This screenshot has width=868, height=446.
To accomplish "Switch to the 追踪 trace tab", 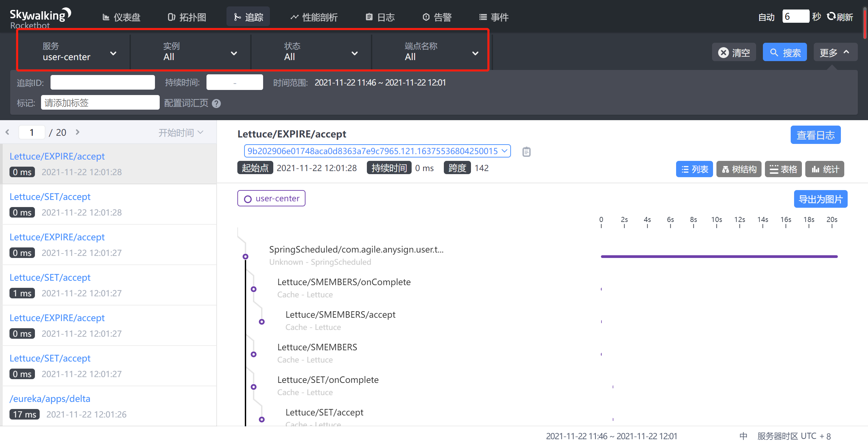I will (248, 17).
